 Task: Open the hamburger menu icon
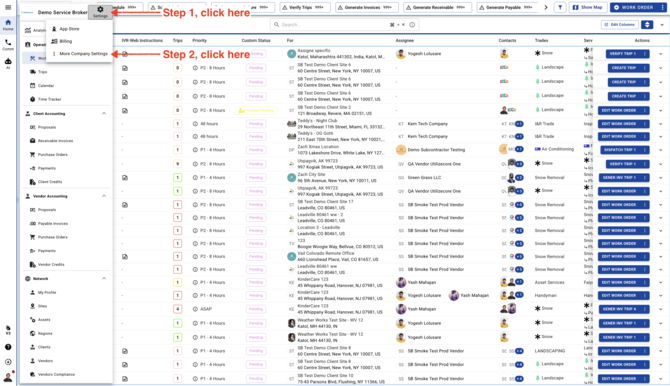point(8,7)
